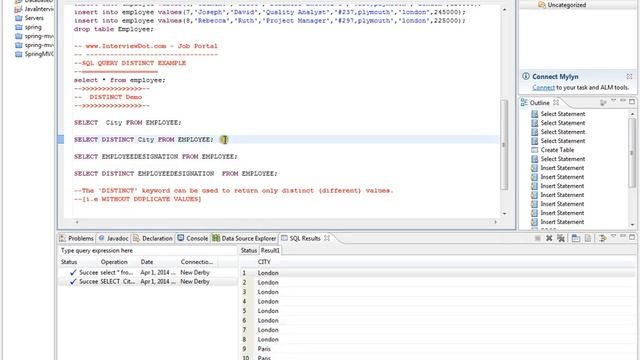
Task: Close the Outline tab
Action: point(556,102)
